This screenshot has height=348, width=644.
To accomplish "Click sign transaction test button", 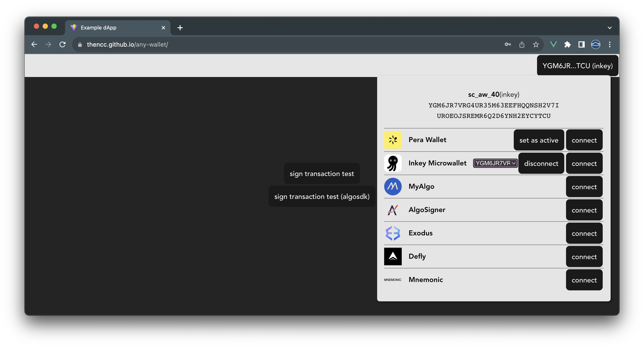I will click(322, 174).
